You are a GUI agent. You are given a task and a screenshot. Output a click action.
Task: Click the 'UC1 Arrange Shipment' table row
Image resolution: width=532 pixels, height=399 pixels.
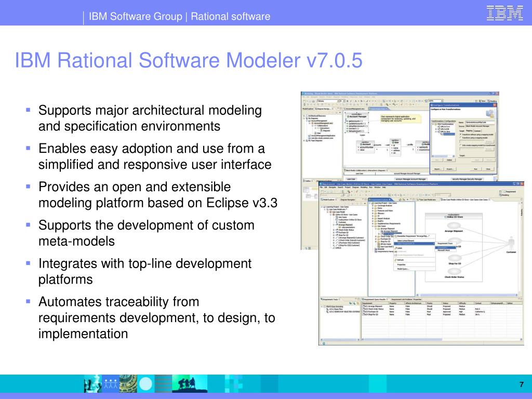click(442, 307)
